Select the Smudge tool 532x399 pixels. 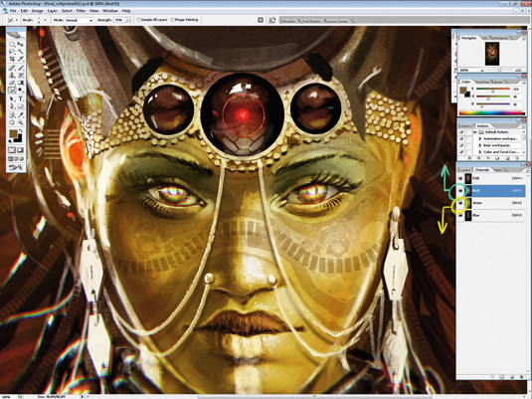[12, 91]
